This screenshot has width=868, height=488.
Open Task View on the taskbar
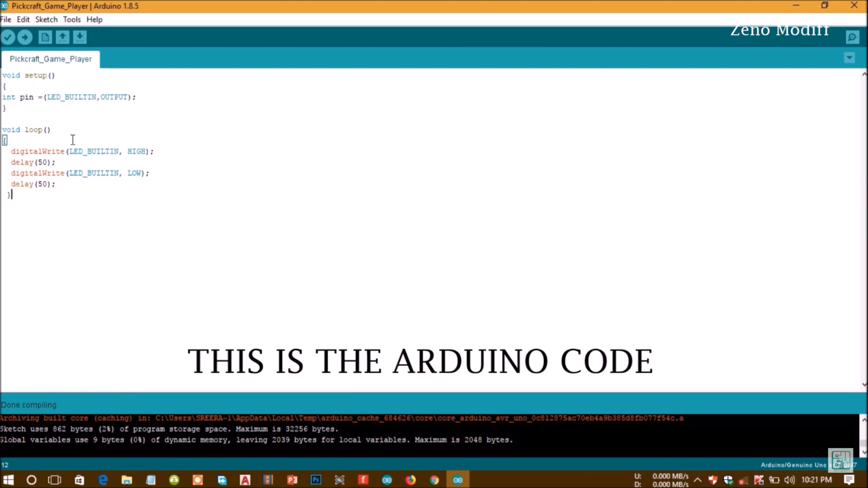click(55, 480)
